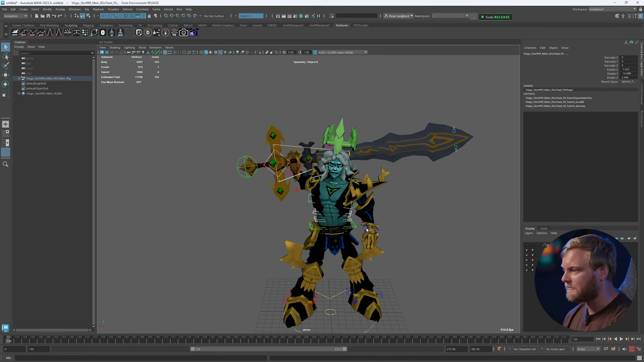Open the Einar Langfjord user dropdown
Image resolution: width=644 pixels, height=362 pixels.
pos(398,16)
